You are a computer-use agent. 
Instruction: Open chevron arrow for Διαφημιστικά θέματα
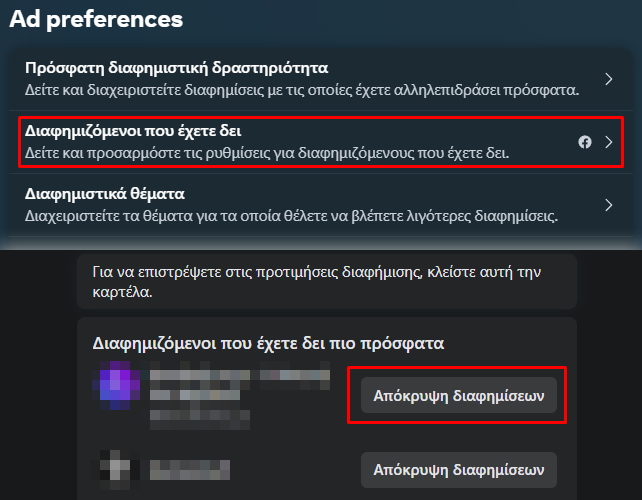pyautogui.click(x=609, y=205)
